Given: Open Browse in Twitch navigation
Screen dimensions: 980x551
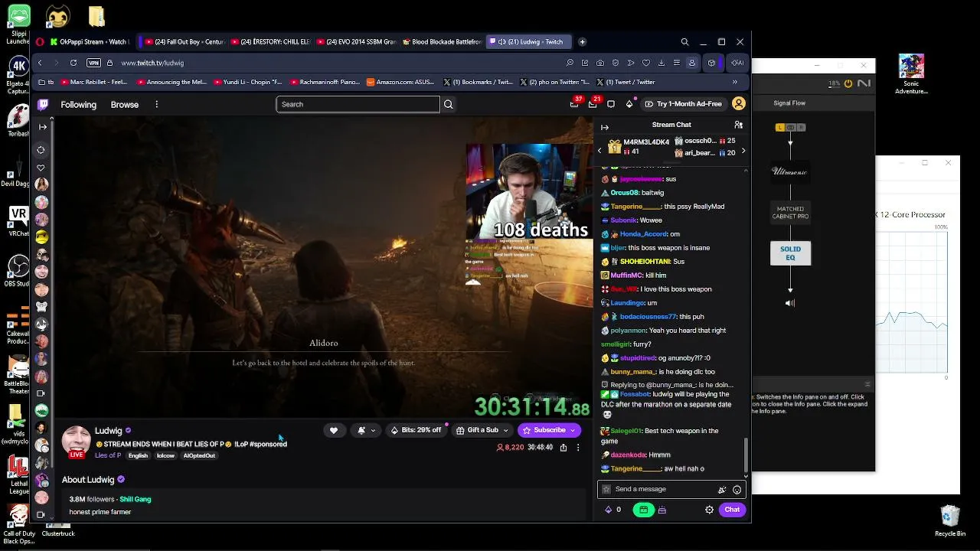Looking at the screenshot, I should [125, 104].
